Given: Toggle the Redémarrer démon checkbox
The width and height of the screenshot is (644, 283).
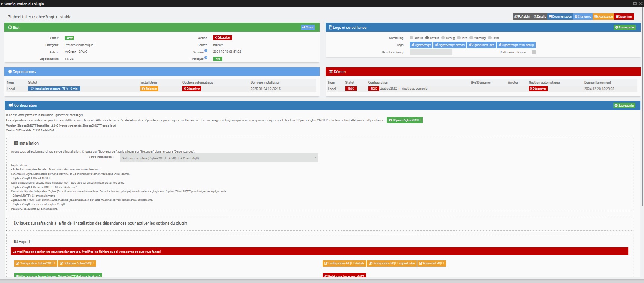Looking at the screenshot, I should [x=534, y=52].
